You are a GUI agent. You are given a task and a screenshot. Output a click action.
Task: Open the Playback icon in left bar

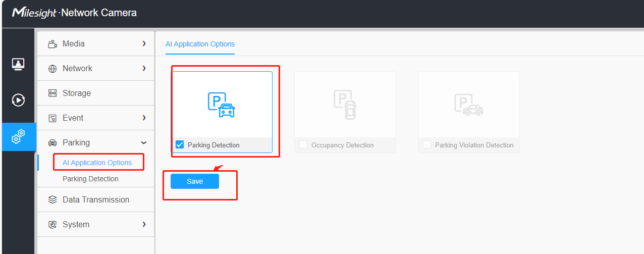pos(18,100)
